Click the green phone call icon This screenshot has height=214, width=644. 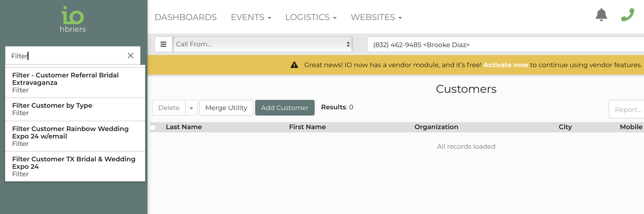pos(627,15)
